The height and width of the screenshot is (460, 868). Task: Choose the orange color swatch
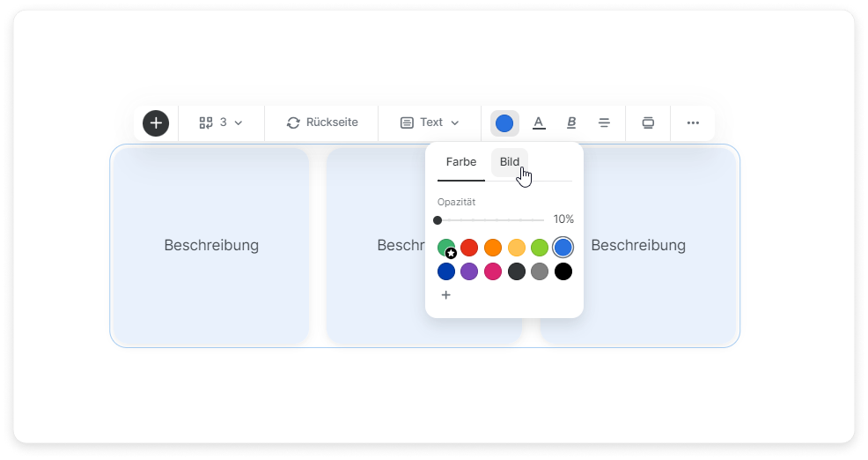click(x=493, y=248)
